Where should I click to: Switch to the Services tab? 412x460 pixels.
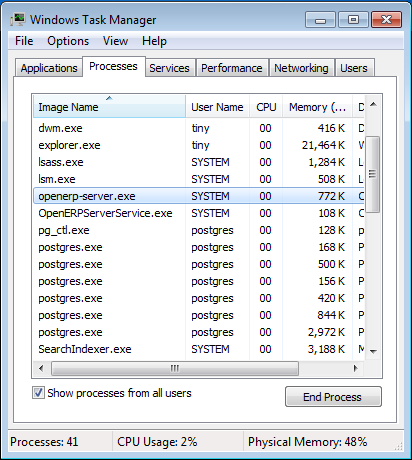169,68
